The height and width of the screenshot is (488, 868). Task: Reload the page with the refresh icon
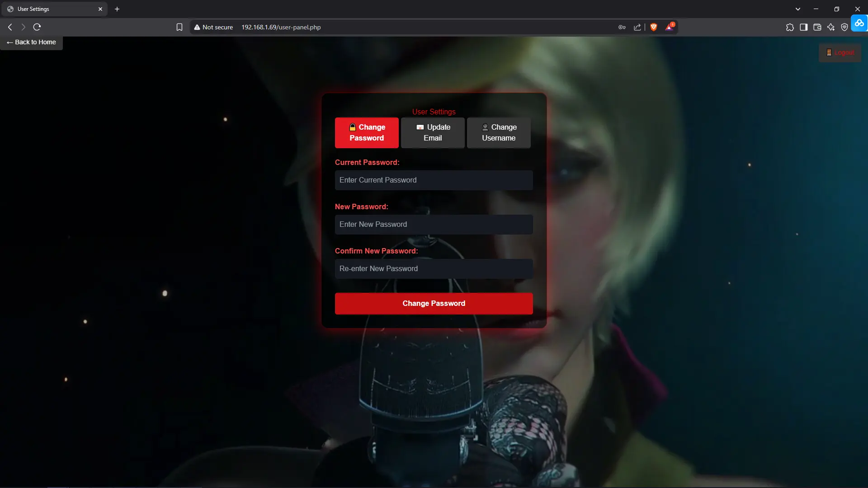point(37,27)
